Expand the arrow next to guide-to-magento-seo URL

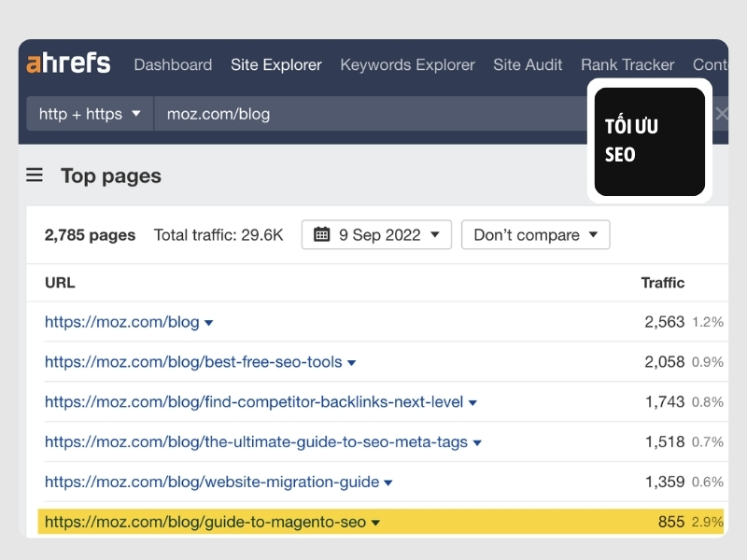click(x=375, y=523)
